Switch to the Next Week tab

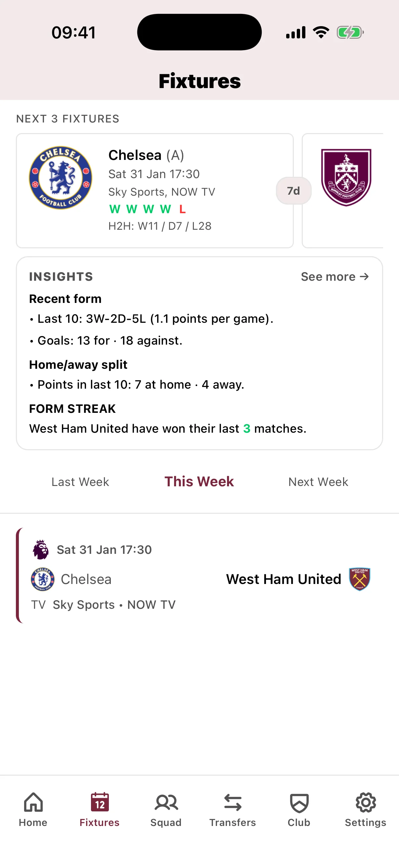click(x=318, y=482)
